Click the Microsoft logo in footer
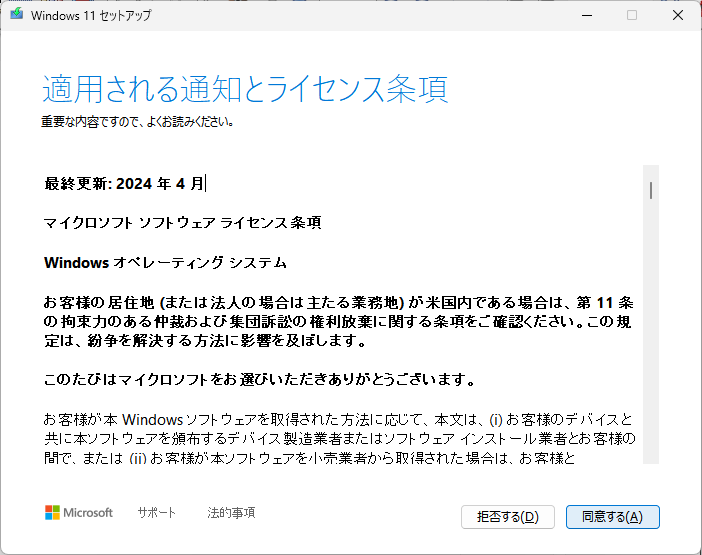The height and width of the screenshot is (555, 702). 79,513
